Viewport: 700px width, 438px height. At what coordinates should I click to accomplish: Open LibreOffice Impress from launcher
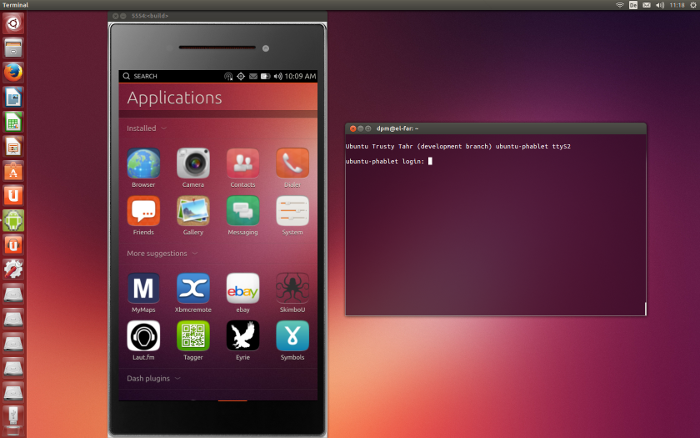pyautogui.click(x=13, y=146)
